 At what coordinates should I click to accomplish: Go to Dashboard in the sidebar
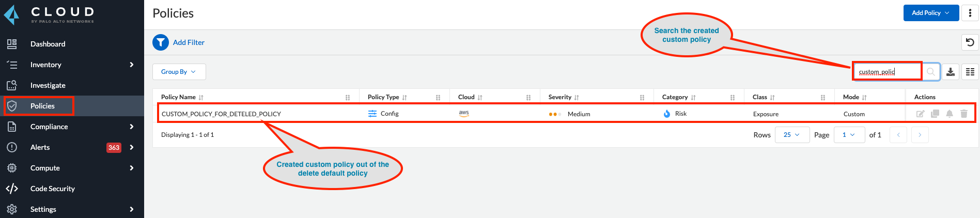click(48, 44)
